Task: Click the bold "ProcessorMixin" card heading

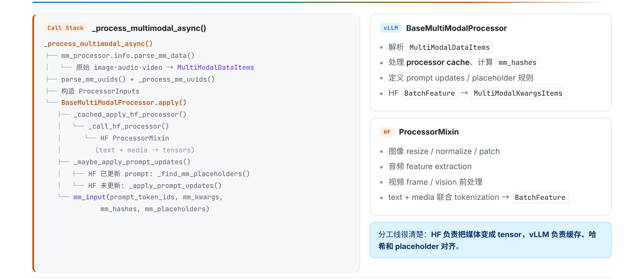Action: (x=429, y=132)
